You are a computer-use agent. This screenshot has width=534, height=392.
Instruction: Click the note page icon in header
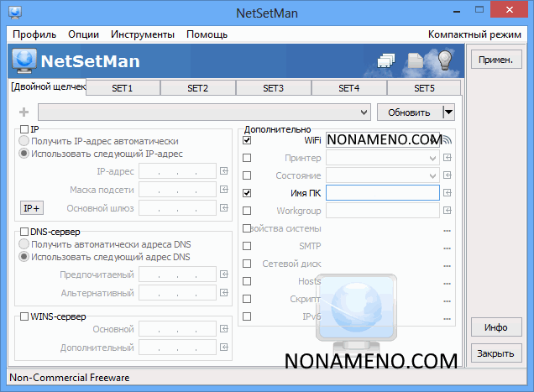[x=416, y=60]
